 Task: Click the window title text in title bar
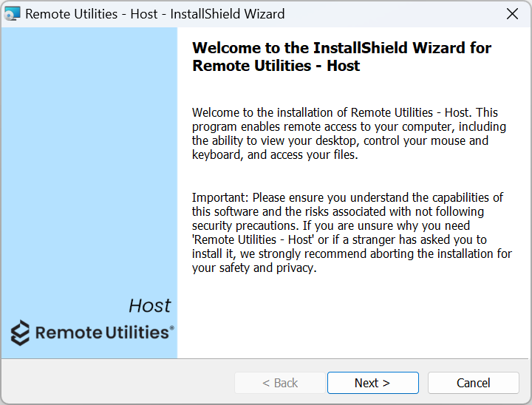pos(155,14)
